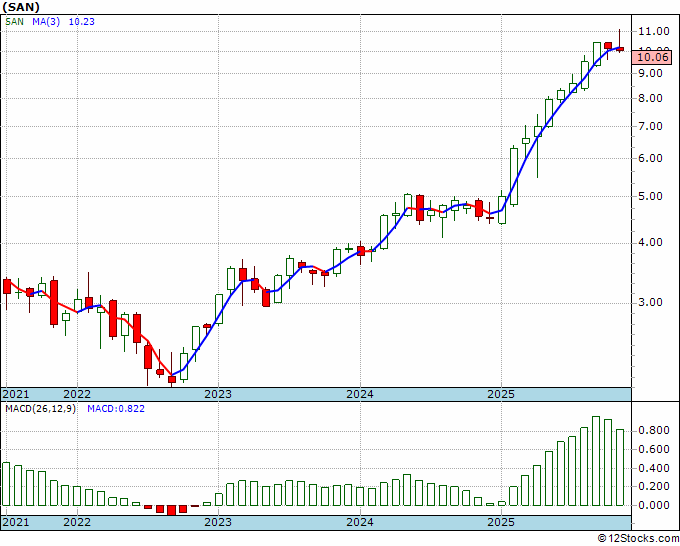This screenshot has height=546, width=680.
Task: Click the 0.600 MACD axis label
Action: coord(654,449)
